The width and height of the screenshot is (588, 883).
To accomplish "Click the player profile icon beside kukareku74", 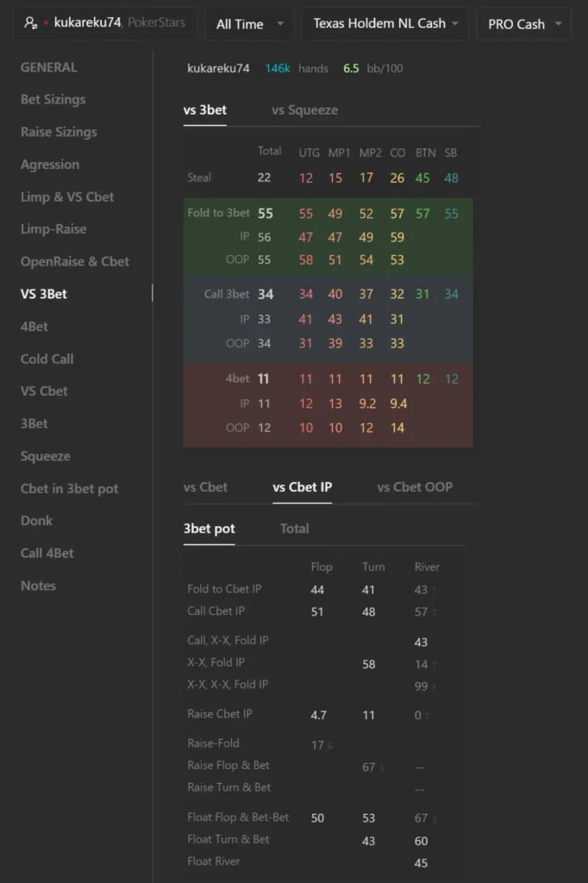I will click(x=30, y=22).
